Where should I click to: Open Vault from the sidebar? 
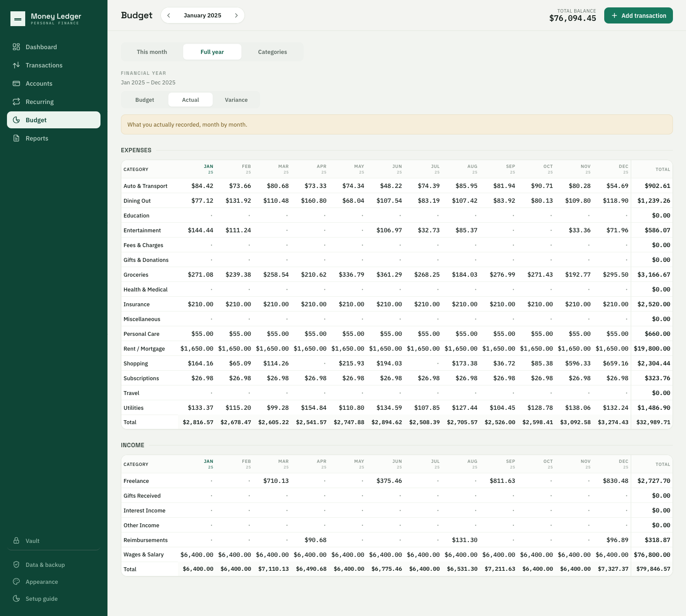click(54, 541)
